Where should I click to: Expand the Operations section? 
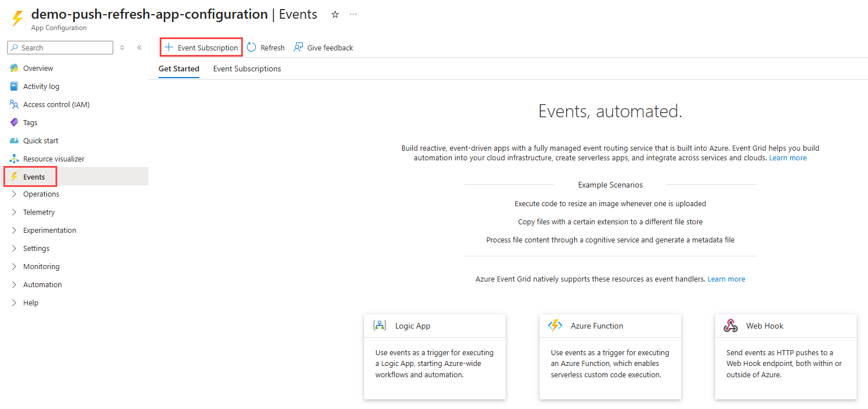(40, 194)
